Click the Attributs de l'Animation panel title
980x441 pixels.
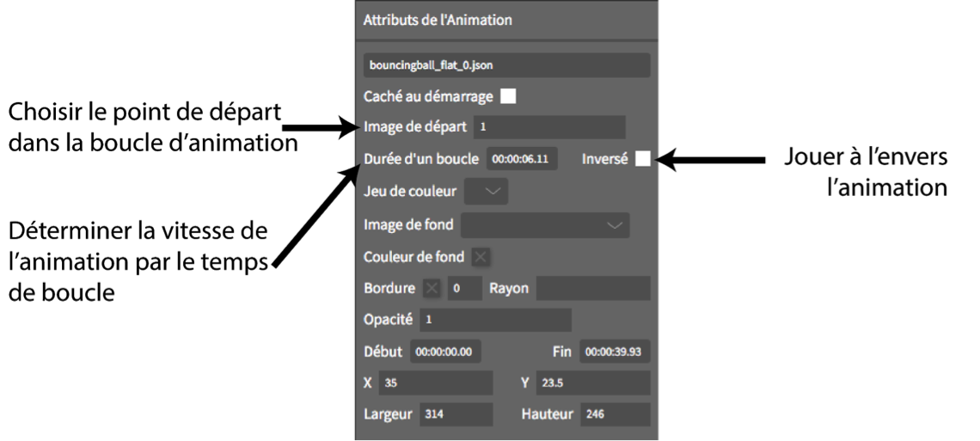438,20
